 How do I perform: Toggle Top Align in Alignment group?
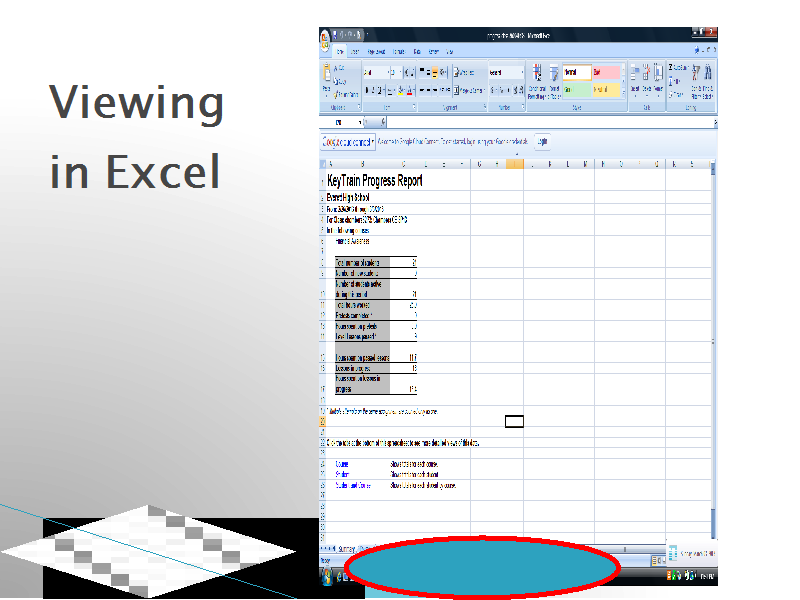point(422,72)
